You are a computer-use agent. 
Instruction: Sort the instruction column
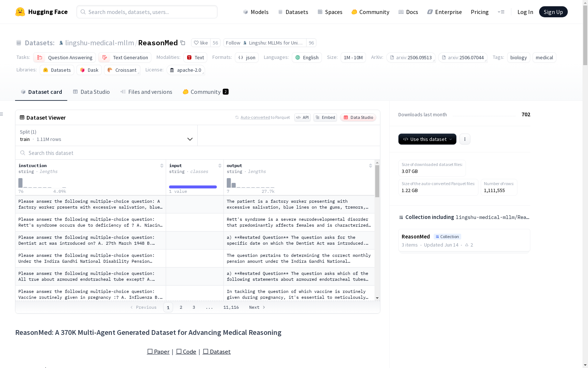pyautogui.click(x=162, y=166)
